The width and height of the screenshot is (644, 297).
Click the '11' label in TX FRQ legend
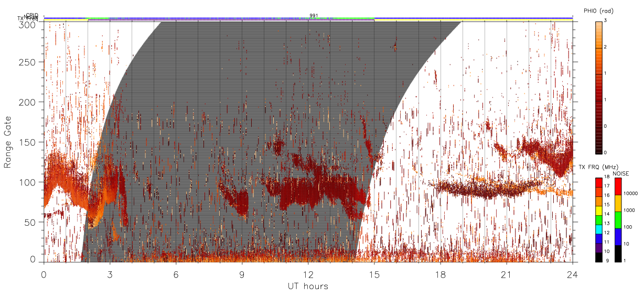pos(607,242)
